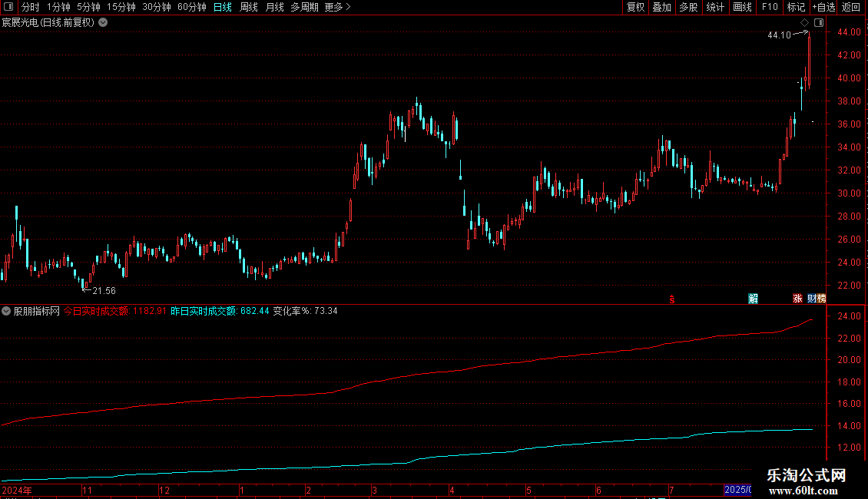Viewport: 868px width, 499px height.
Task: Open 多周期 multi-period view
Action: click(x=304, y=7)
